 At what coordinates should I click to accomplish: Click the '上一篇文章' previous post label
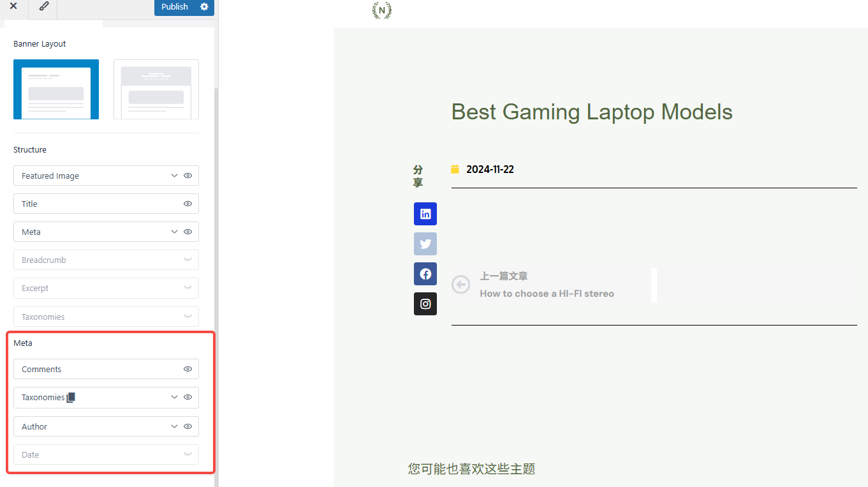[504, 276]
